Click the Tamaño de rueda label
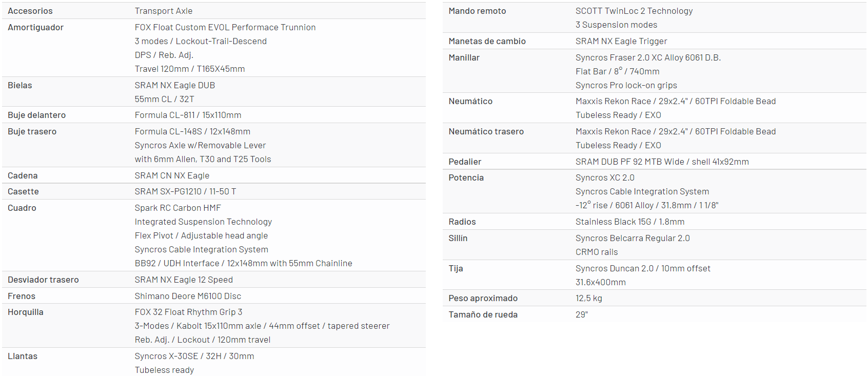Image resolution: width=868 pixels, height=376 pixels. click(483, 314)
